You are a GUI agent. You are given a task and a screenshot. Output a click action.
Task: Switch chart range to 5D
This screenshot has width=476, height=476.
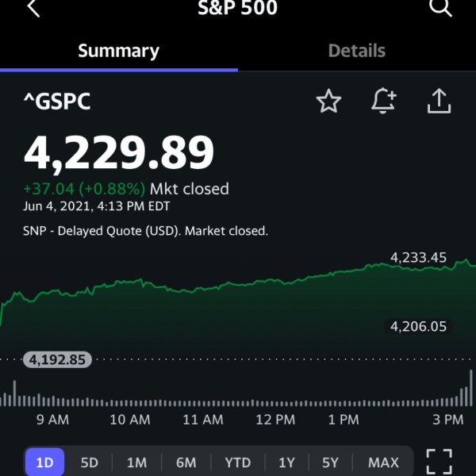pyautogui.click(x=89, y=463)
